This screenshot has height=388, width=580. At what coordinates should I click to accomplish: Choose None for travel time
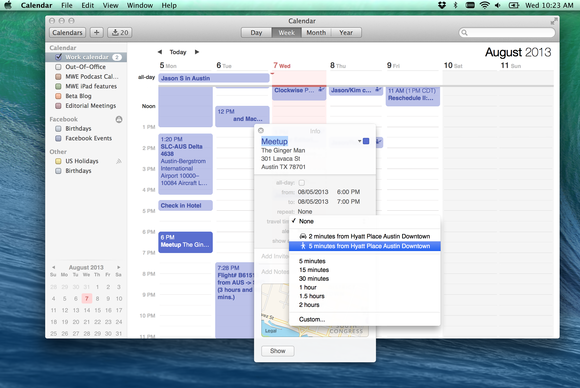pyautogui.click(x=364, y=221)
